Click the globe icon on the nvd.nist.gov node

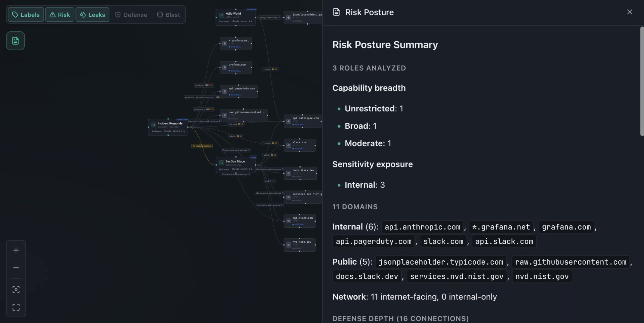coord(288,245)
